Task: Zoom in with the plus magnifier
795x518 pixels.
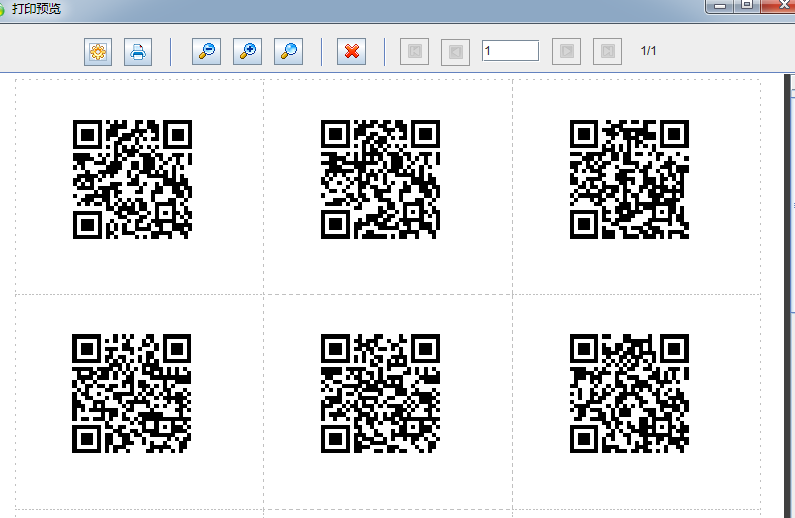Action: click(247, 51)
